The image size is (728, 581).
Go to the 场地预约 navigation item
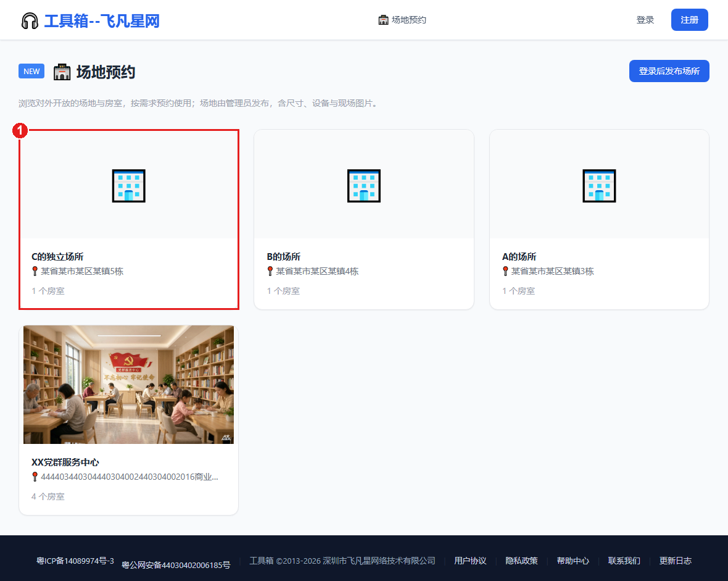coord(402,20)
